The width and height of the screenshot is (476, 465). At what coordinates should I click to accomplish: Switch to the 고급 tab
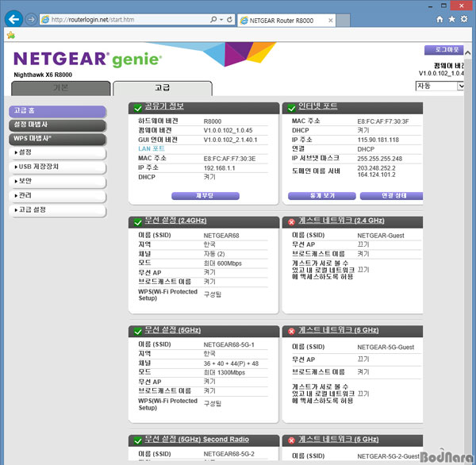[x=163, y=88]
